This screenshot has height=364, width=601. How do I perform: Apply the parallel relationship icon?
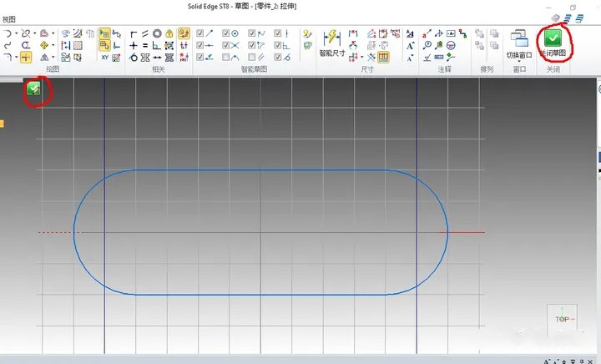point(145,33)
